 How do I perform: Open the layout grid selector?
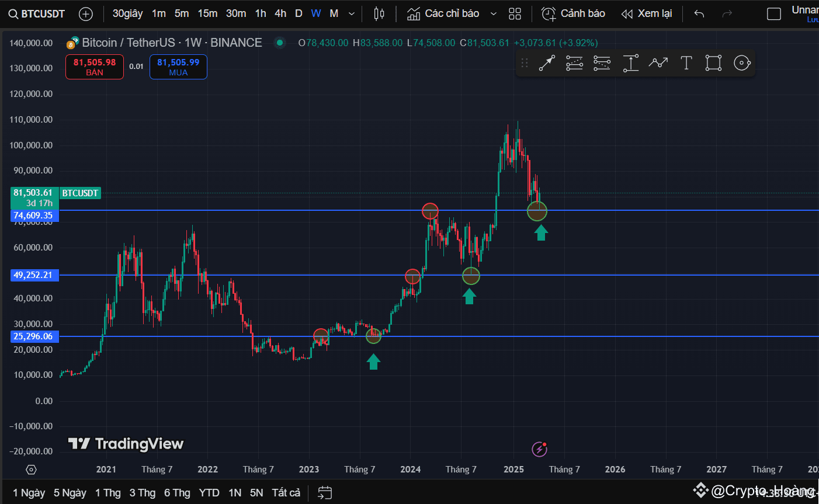point(515,13)
